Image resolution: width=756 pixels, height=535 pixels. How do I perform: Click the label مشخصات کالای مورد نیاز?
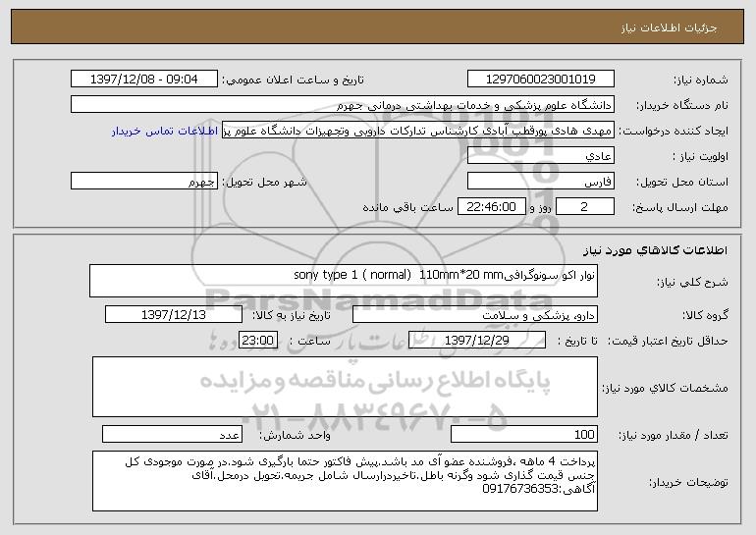[x=666, y=388]
